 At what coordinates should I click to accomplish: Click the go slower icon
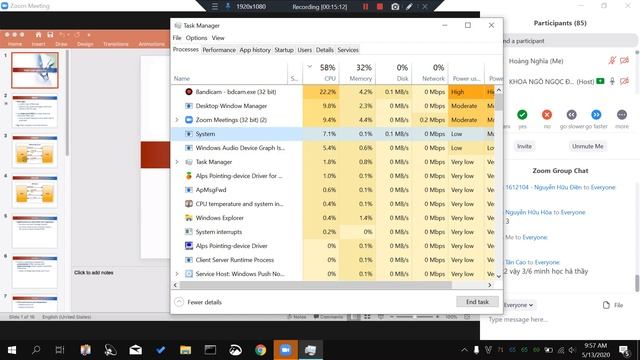coord(571,115)
